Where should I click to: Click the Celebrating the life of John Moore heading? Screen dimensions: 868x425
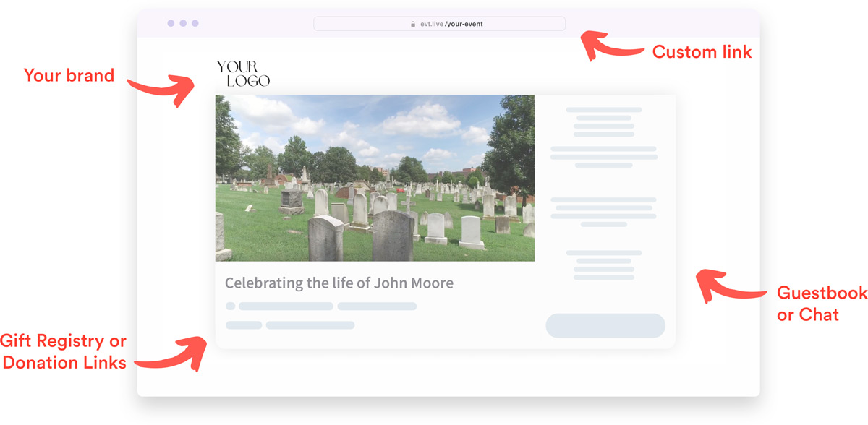(339, 283)
